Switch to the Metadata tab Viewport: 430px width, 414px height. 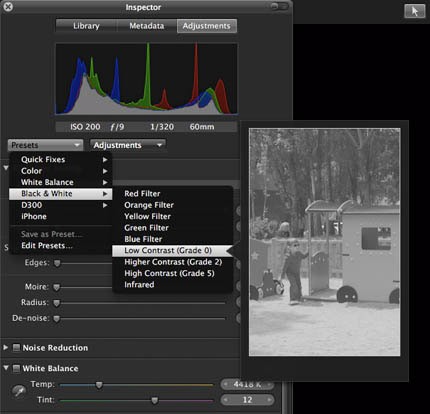coord(147,26)
